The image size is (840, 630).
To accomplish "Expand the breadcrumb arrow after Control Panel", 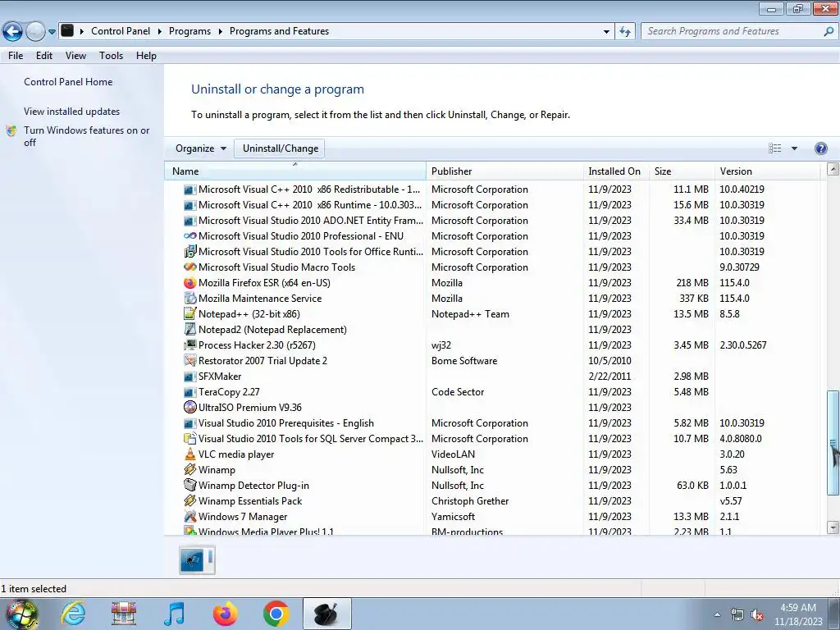I will (x=160, y=32).
